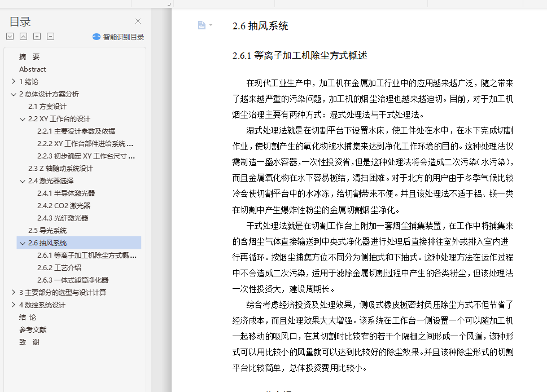Select 2.4.2 CO2 激光器
The image size is (547, 392).
point(64,205)
